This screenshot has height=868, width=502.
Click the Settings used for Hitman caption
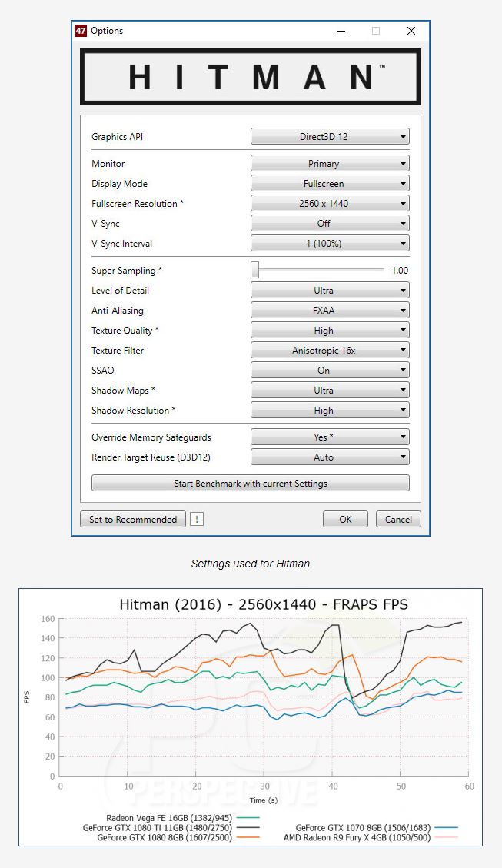(x=250, y=564)
